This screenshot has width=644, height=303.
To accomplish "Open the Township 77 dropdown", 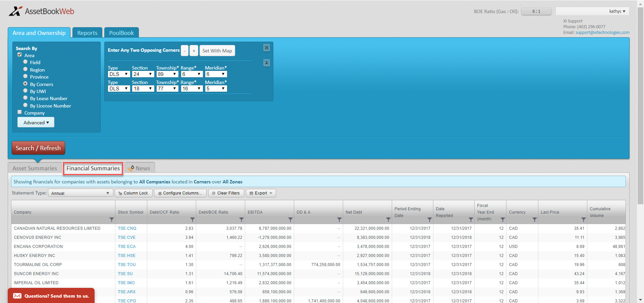I will pos(167,89).
